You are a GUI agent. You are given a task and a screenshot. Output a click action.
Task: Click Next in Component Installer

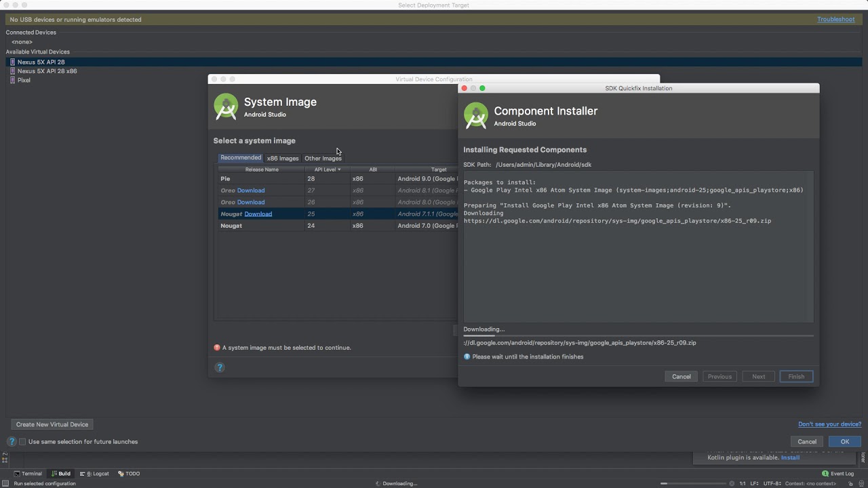[x=759, y=377]
